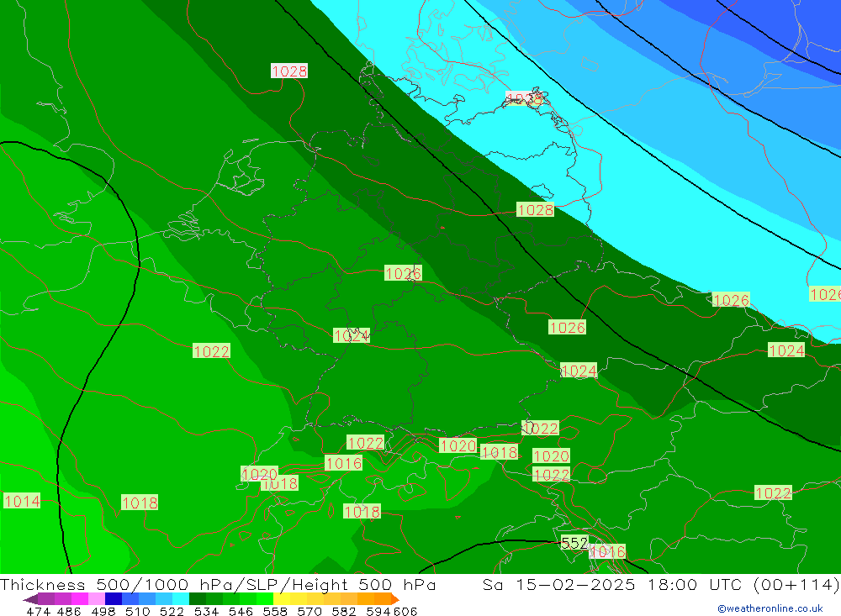The width and height of the screenshot is (841, 616).
Task: Select the bright cyan legend swatch above 522
Action: [181, 599]
